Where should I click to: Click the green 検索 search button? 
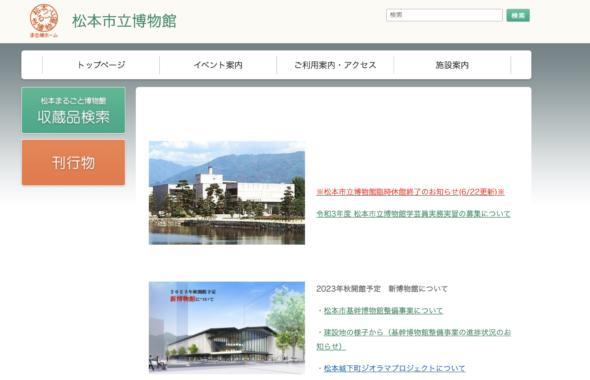518,15
